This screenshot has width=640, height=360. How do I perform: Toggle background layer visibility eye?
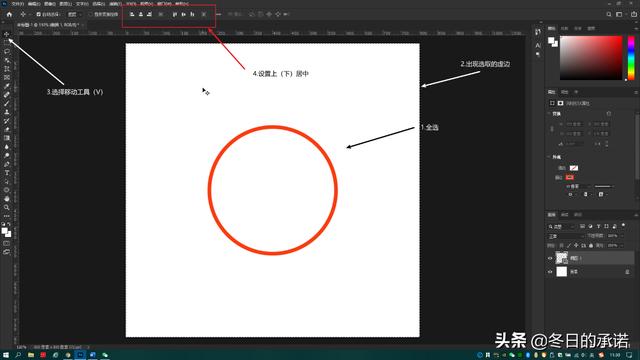pos(550,271)
